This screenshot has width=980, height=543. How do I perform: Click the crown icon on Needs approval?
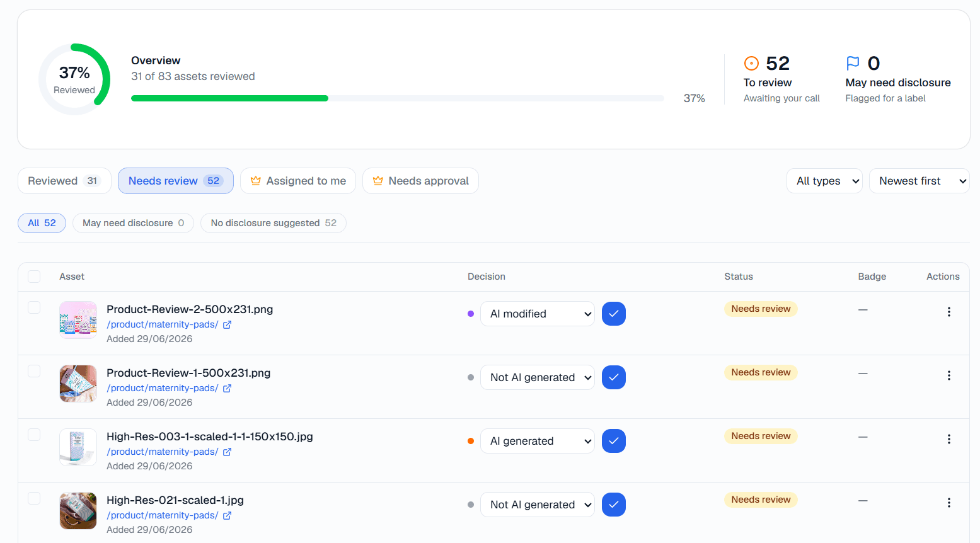(378, 181)
